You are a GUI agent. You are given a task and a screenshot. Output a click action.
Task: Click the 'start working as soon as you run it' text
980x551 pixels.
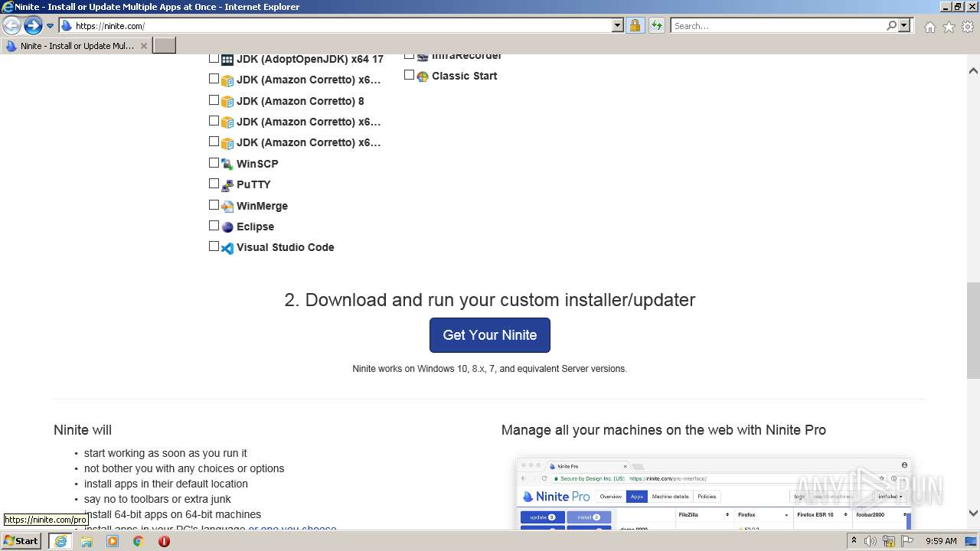click(165, 453)
